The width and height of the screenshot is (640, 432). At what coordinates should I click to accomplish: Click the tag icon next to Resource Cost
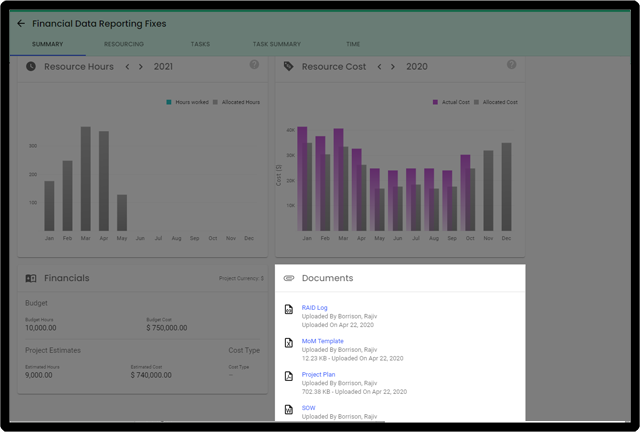pyautogui.click(x=289, y=67)
